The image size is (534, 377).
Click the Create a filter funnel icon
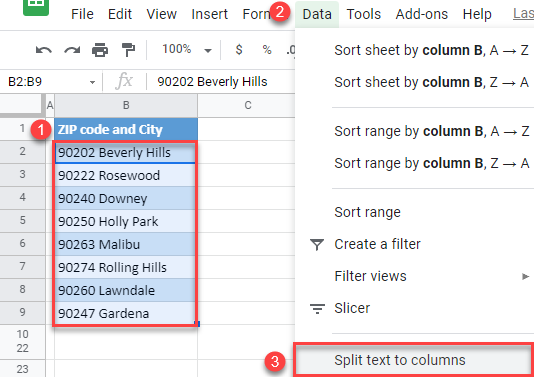pos(317,244)
